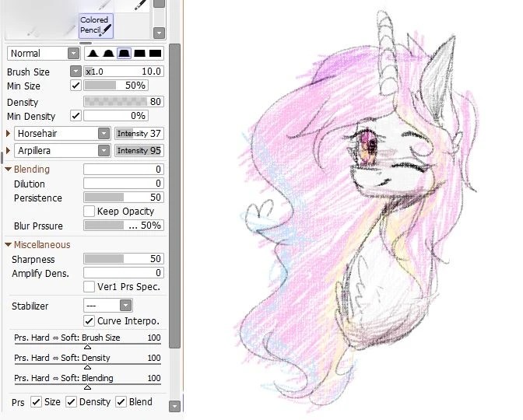523x420 pixels.
Task: Choose the sharpest peak brush edge shape
Action: coord(93,54)
